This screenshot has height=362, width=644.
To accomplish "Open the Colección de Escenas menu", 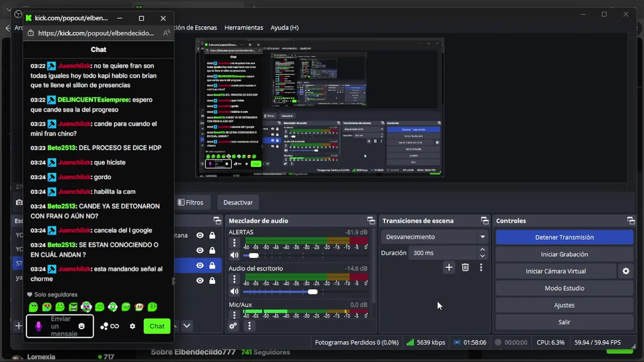I will [196, 28].
